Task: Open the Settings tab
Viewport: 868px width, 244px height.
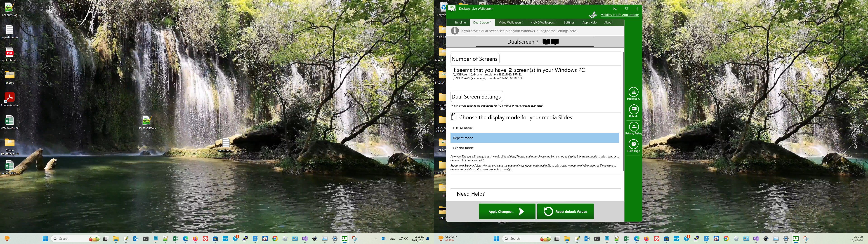Action: click(x=569, y=23)
